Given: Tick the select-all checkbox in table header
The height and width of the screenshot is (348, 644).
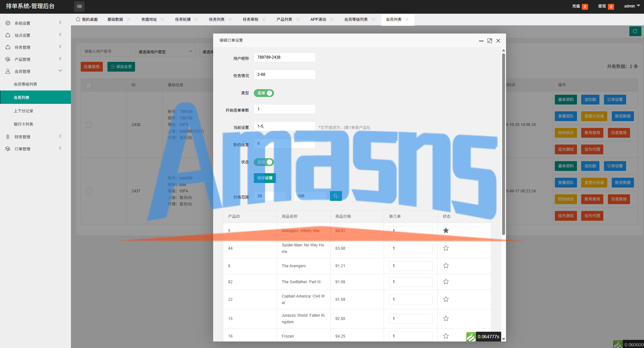Looking at the screenshot, I should [89, 85].
